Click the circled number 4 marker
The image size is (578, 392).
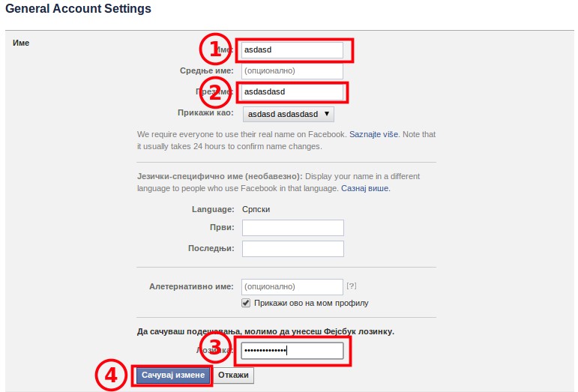(x=111, y=376)
